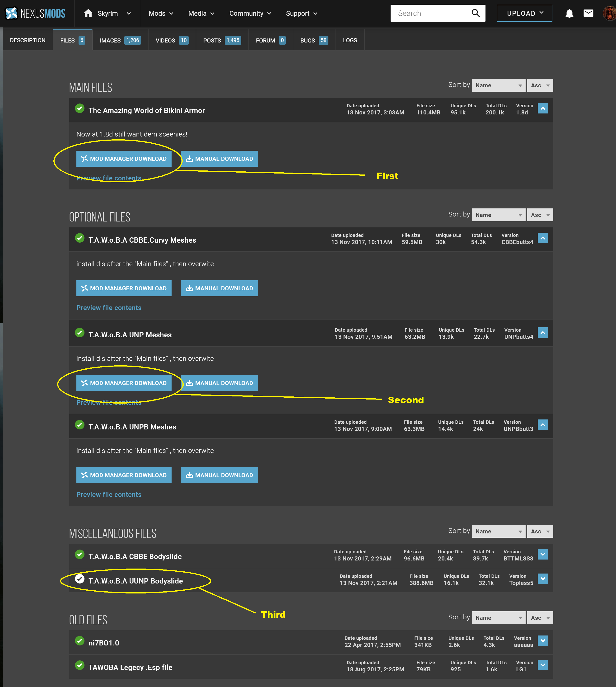Open Optional Files sort by Name dropdown
The height and width of the screenshot is (687, 616).
[498, 215]
